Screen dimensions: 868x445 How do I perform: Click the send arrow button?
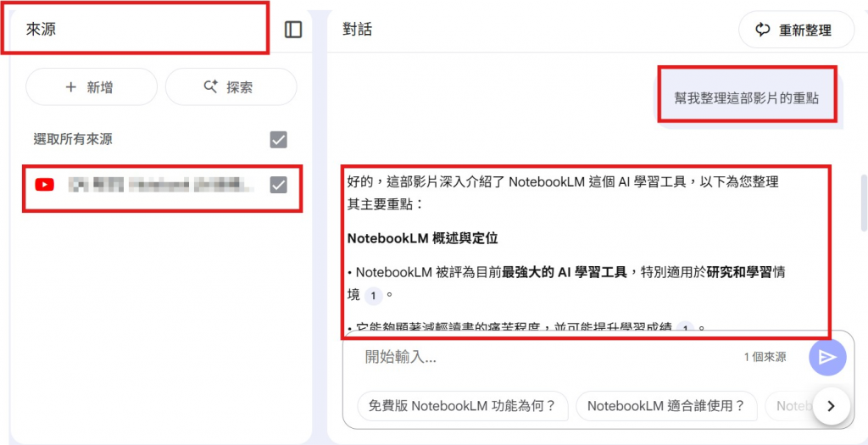tap(827, 358)
